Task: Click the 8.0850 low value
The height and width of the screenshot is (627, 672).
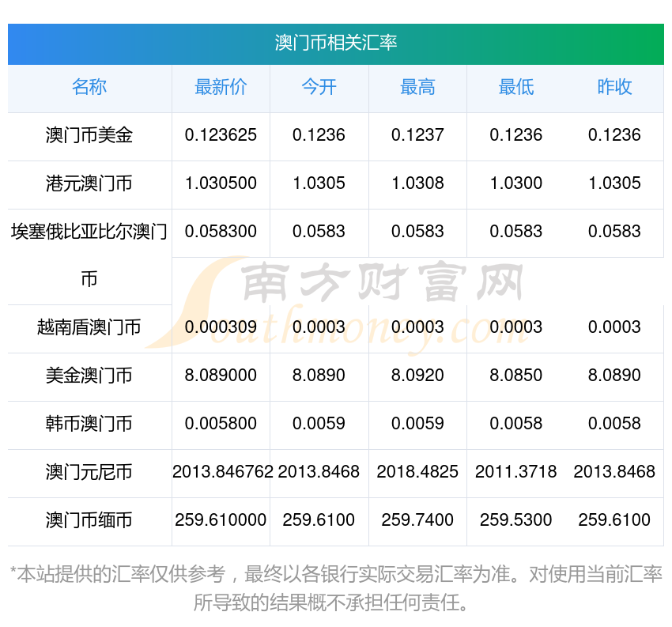Action: (516, 376)
